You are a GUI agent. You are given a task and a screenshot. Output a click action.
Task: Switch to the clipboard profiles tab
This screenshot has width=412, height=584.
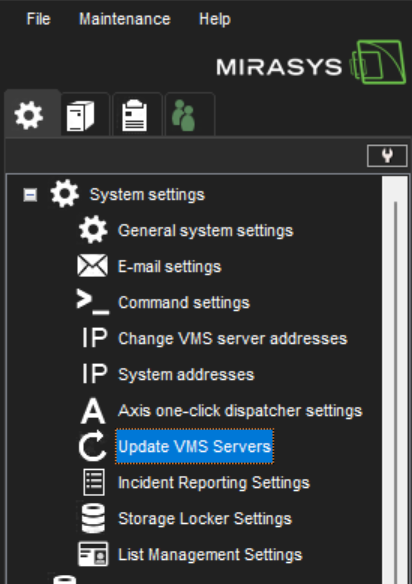tap(137, 115)
